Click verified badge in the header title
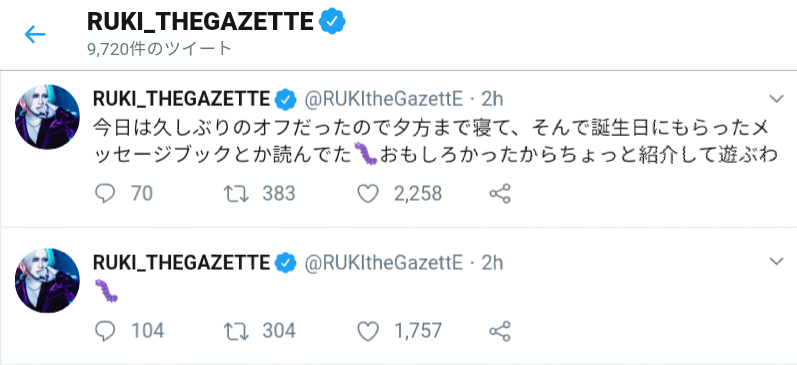 point(332,22)
